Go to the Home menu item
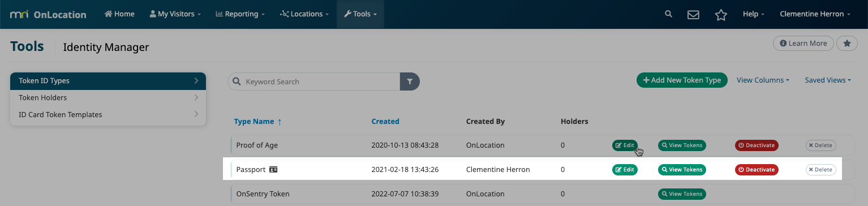Screen dimensions: 868x206 (119, 14)
